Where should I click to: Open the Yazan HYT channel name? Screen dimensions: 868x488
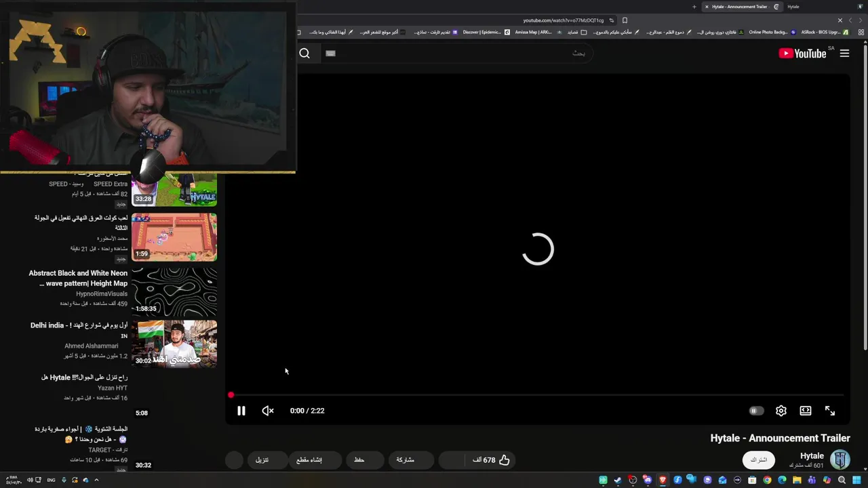[113, 388]
